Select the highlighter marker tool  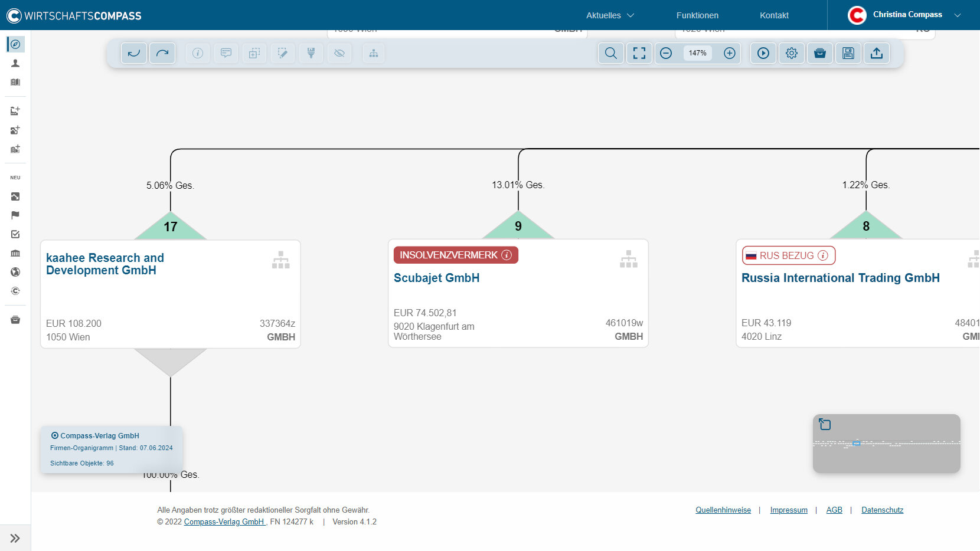click(x=311, y=53)
